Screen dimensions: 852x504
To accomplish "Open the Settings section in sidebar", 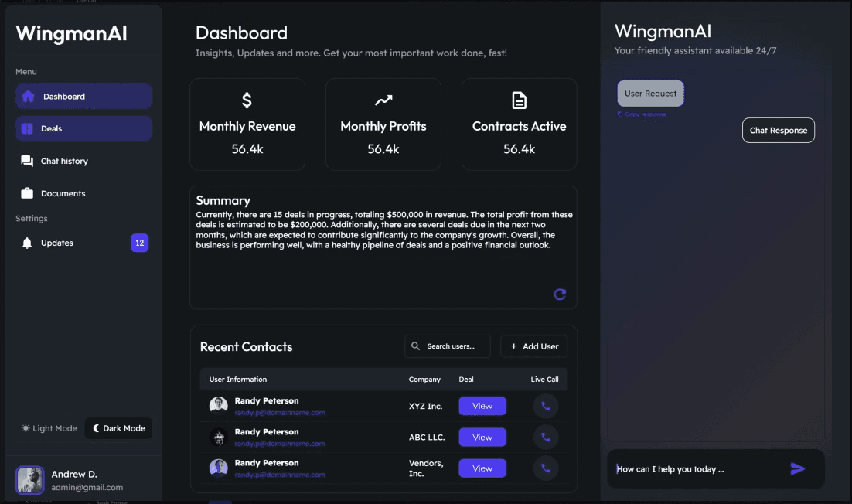I will (x=31, y=218).
